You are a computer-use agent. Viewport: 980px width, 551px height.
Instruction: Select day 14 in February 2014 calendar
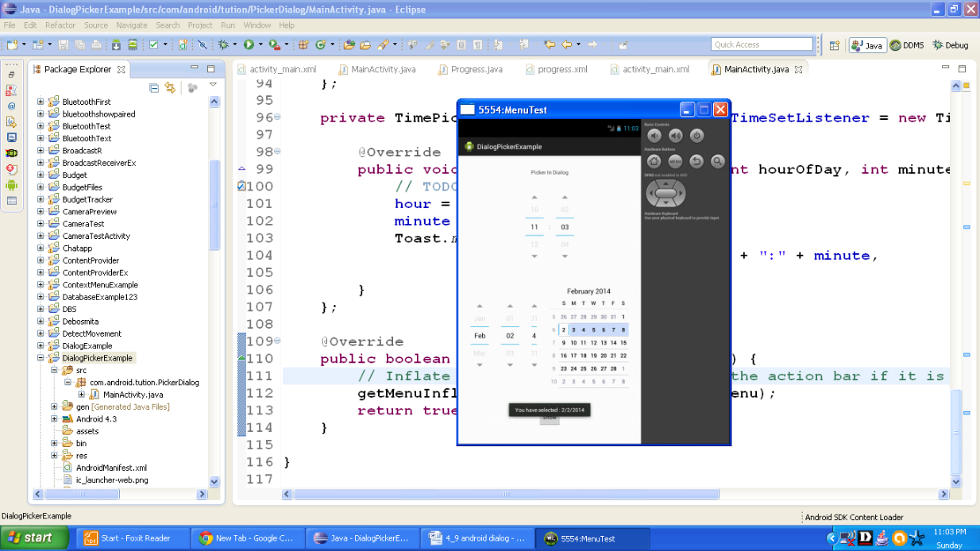(x=613, y=343)
